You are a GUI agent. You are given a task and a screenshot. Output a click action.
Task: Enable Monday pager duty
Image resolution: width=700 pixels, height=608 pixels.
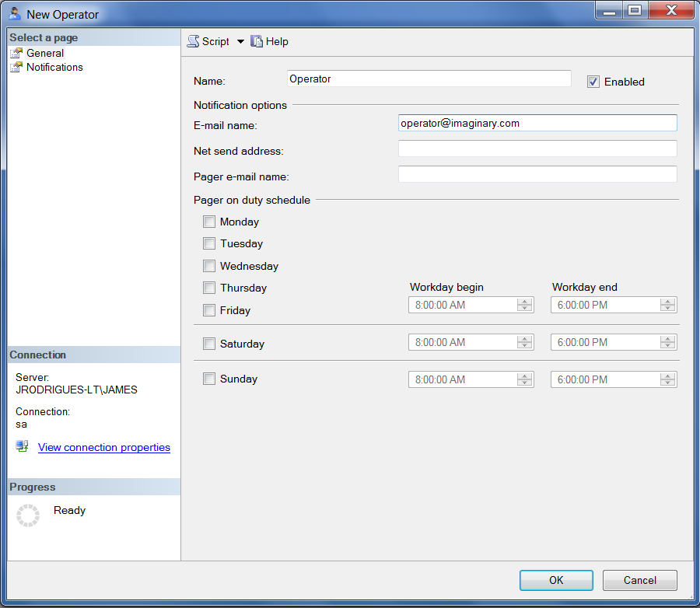[x=209, y=222]
